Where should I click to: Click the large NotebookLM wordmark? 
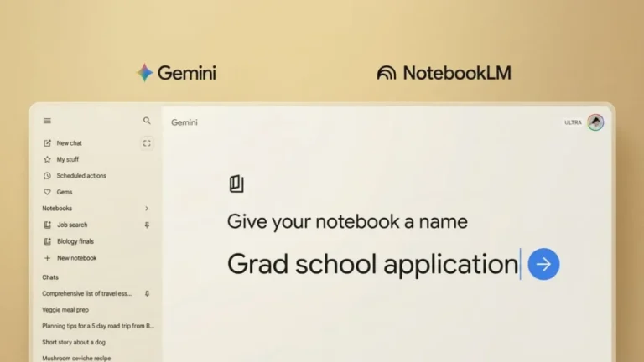(x=457, y=73)
